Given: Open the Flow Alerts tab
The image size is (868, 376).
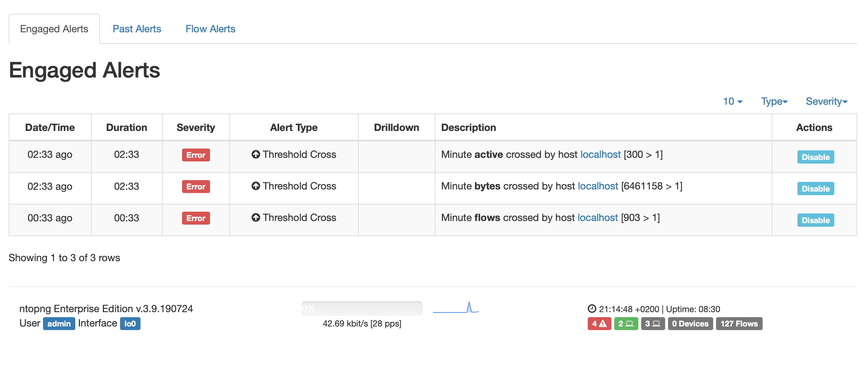Looking at the screenshot, I should 210,29.
